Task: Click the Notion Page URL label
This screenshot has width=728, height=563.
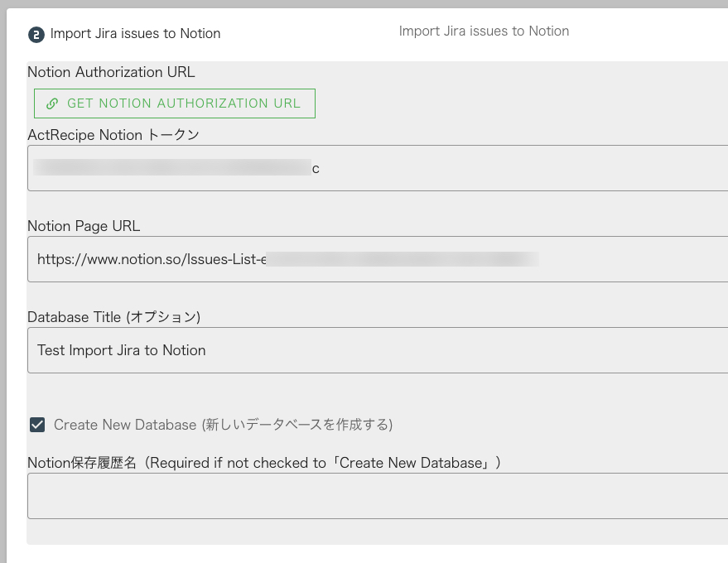Action: (84, 226)
